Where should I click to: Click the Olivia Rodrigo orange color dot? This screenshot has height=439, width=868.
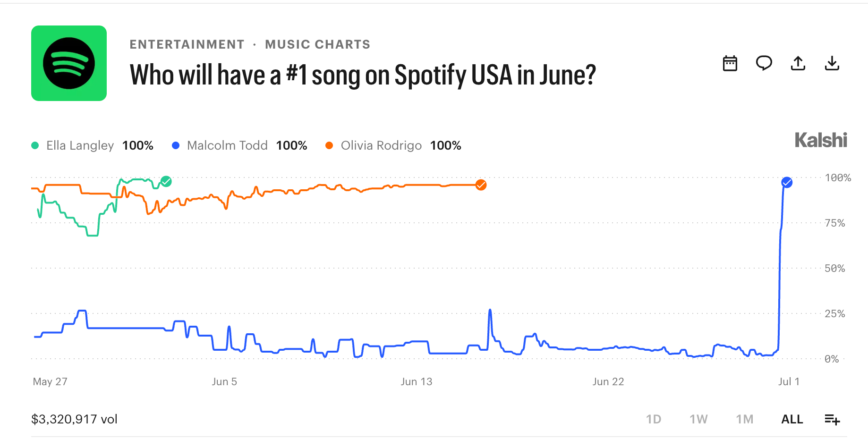click(x=329, y=145)
